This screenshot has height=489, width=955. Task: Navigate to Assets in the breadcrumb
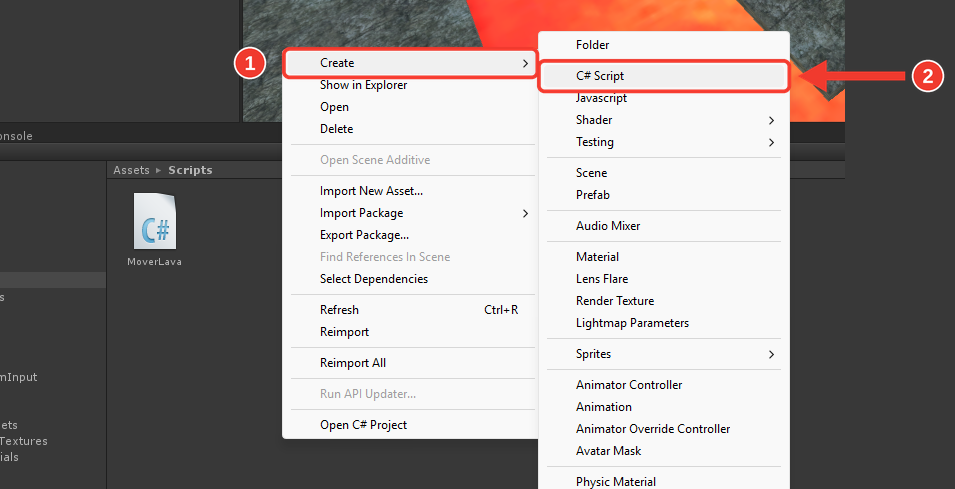(x=131, y=170)
